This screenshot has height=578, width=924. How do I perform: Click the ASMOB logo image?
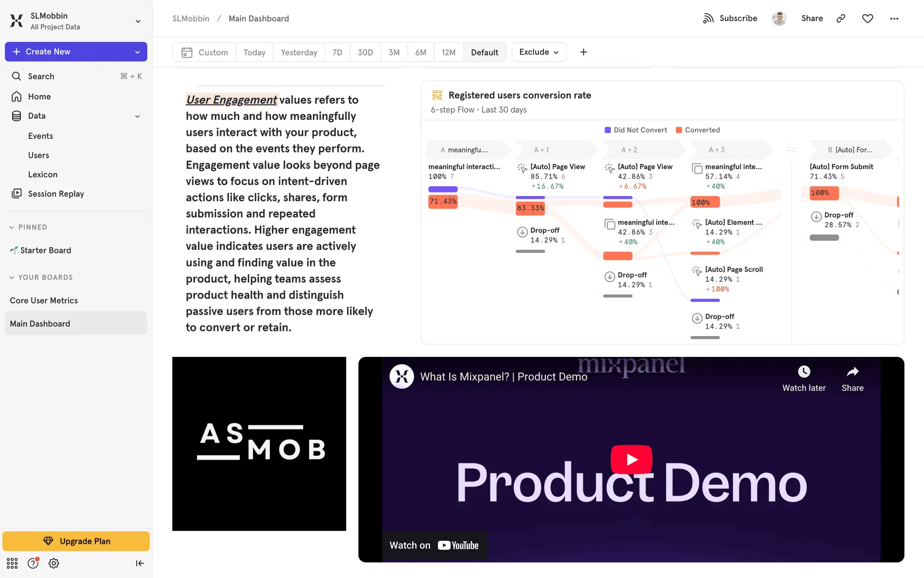(x=259, y=444)
